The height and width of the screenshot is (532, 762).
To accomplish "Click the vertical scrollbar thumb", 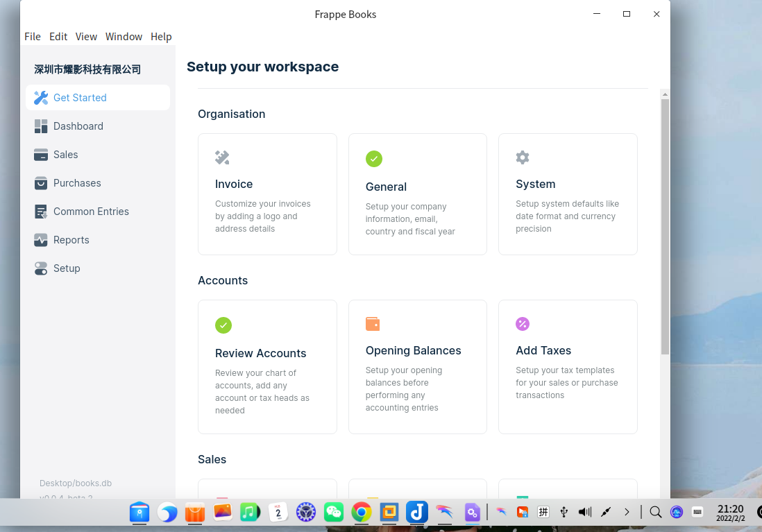I will click(x=665, y=226).
